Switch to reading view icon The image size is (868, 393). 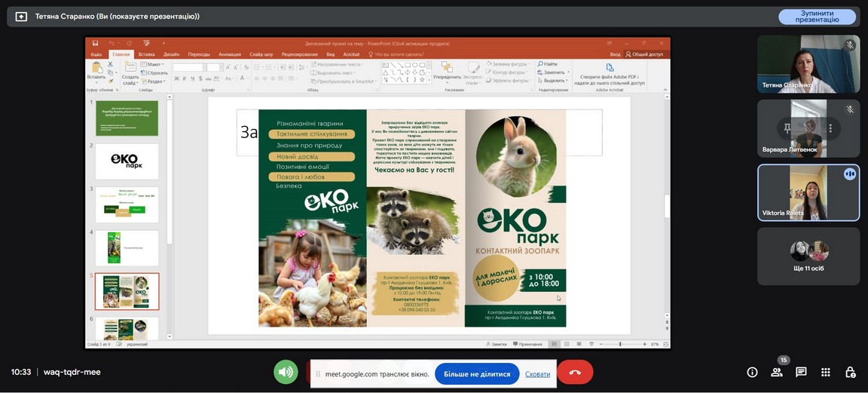577,344
